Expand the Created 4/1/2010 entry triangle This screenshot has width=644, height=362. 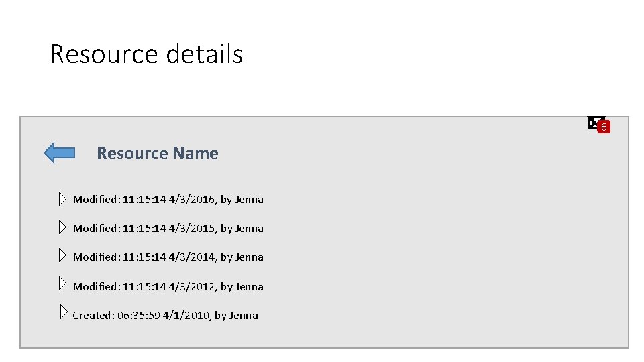[x=62, y=313]
